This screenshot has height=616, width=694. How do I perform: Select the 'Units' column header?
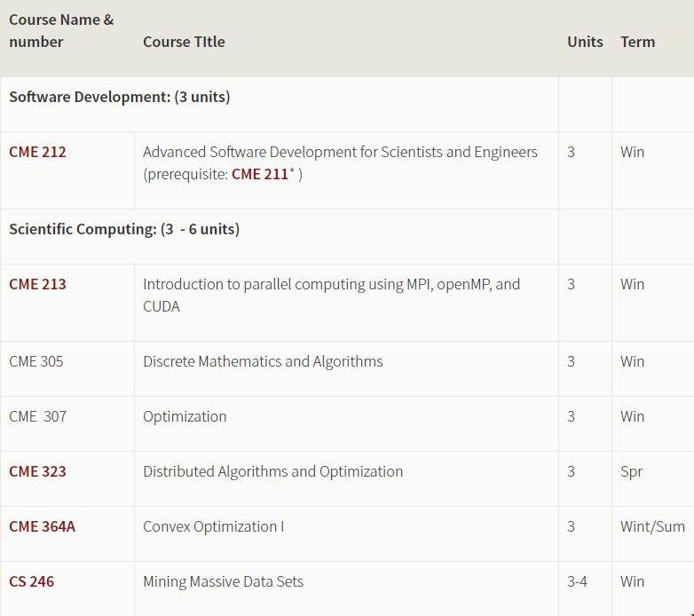tap(585, 42)
